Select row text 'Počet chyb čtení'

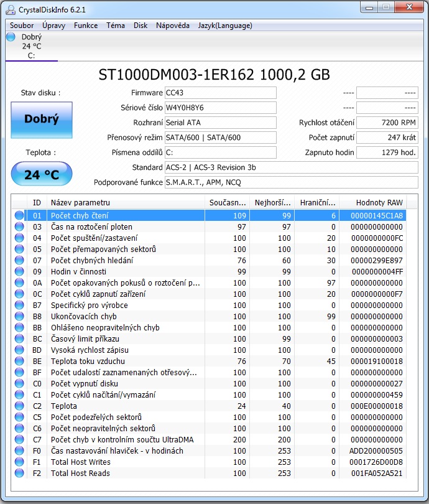(80, 215)
